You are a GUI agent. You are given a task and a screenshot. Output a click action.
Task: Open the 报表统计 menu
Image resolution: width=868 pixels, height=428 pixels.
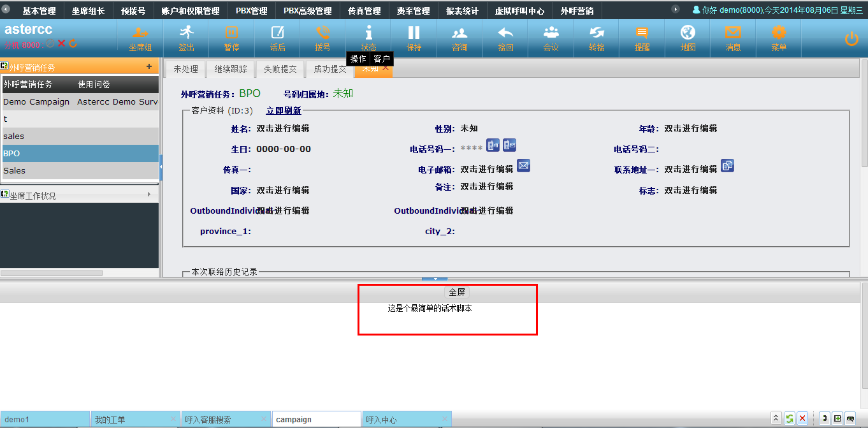[x=462, y=11]
